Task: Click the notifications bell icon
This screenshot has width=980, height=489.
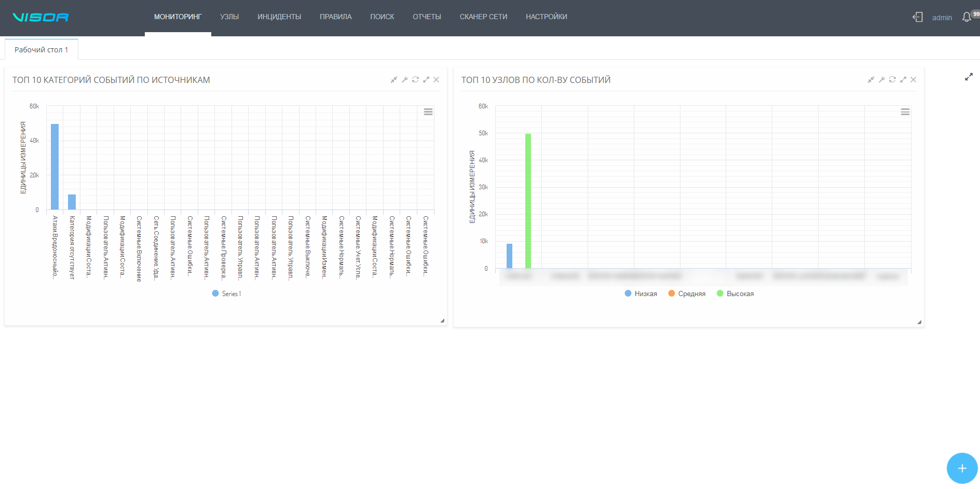Action: pyautogui.click(x=967, y=17)
